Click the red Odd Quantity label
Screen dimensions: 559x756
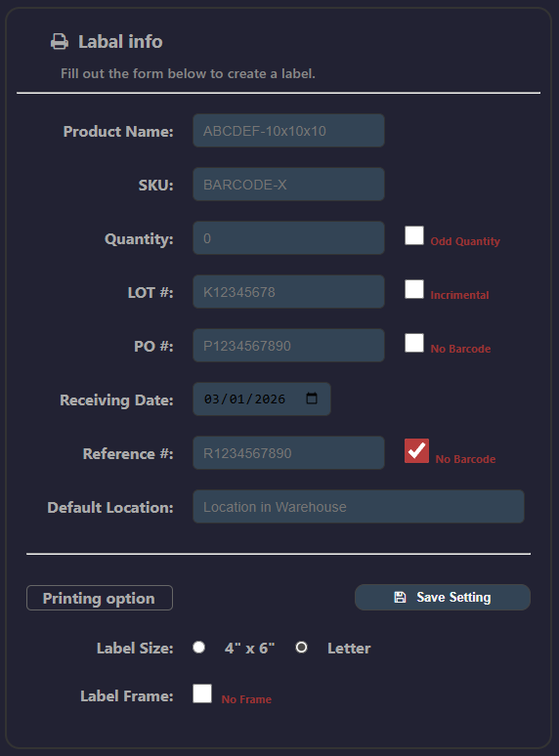pyautogui.click(x=465, y=241)
